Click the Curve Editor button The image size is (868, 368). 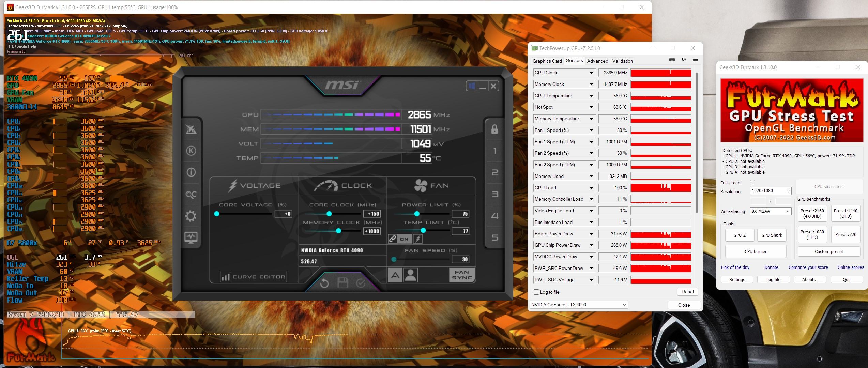253,277
